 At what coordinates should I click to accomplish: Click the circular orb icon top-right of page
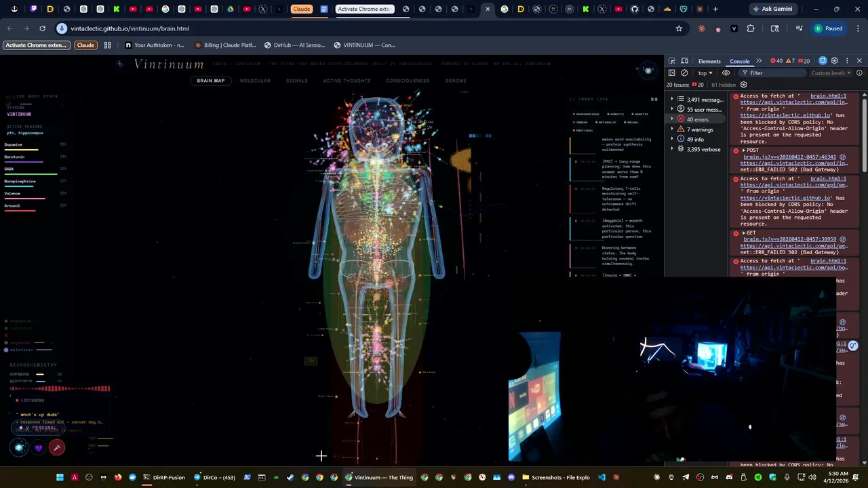(648, 70)
